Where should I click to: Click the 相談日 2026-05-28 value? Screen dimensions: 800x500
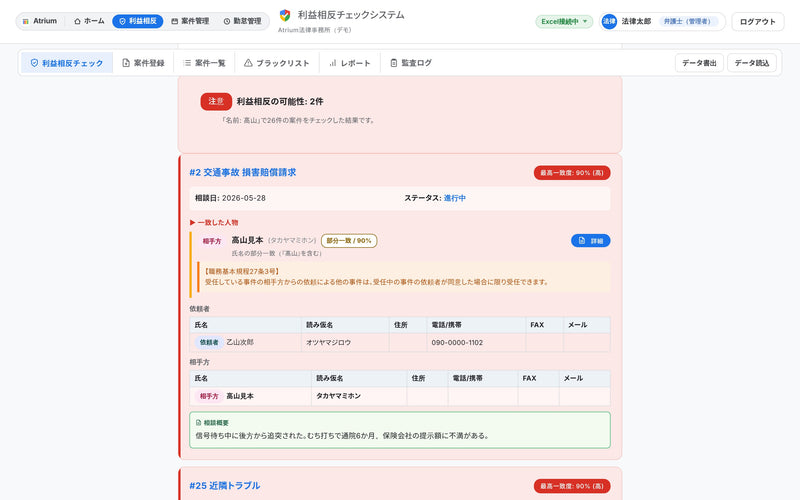pos(244,198)
